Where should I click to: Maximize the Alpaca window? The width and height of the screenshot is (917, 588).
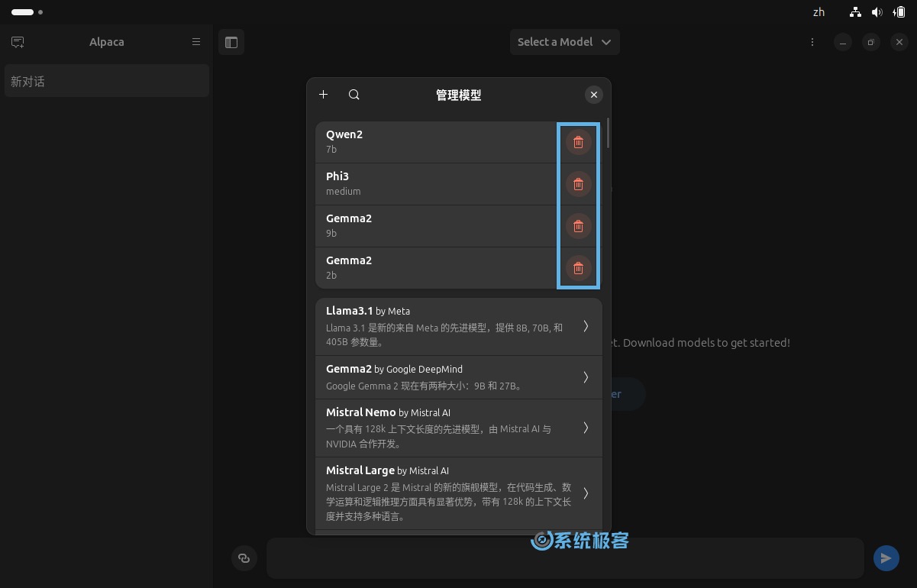click(x=870, y=42)
